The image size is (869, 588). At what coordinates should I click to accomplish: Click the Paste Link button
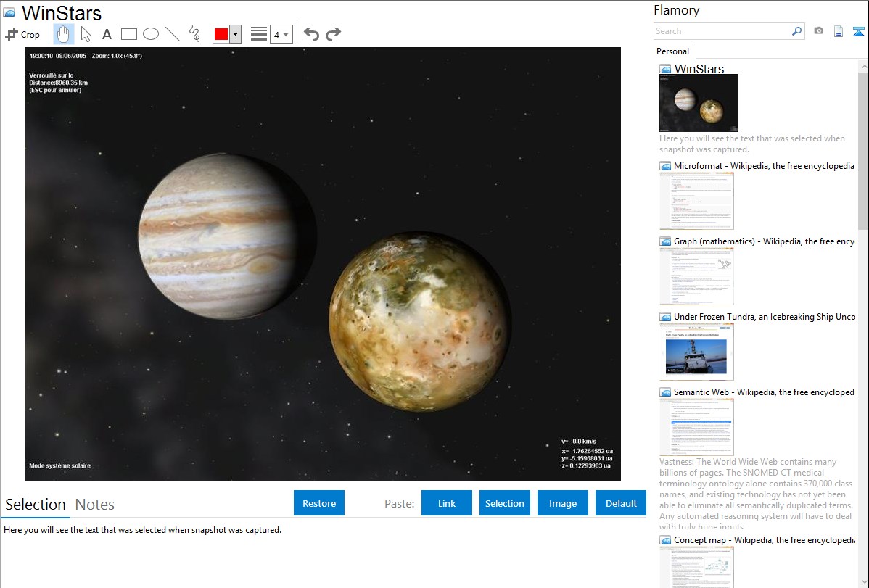pyautogui.click(x=447, y=503)
